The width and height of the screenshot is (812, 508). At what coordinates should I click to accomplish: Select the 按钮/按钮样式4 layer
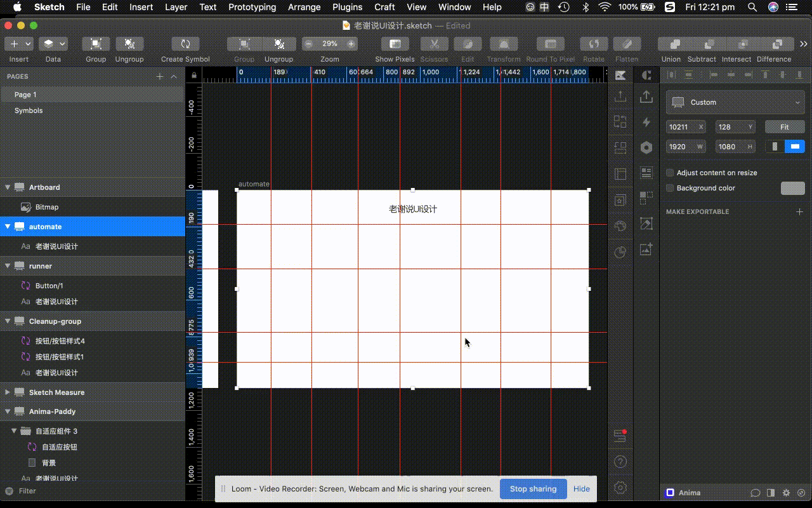click(x=93, y=341)
